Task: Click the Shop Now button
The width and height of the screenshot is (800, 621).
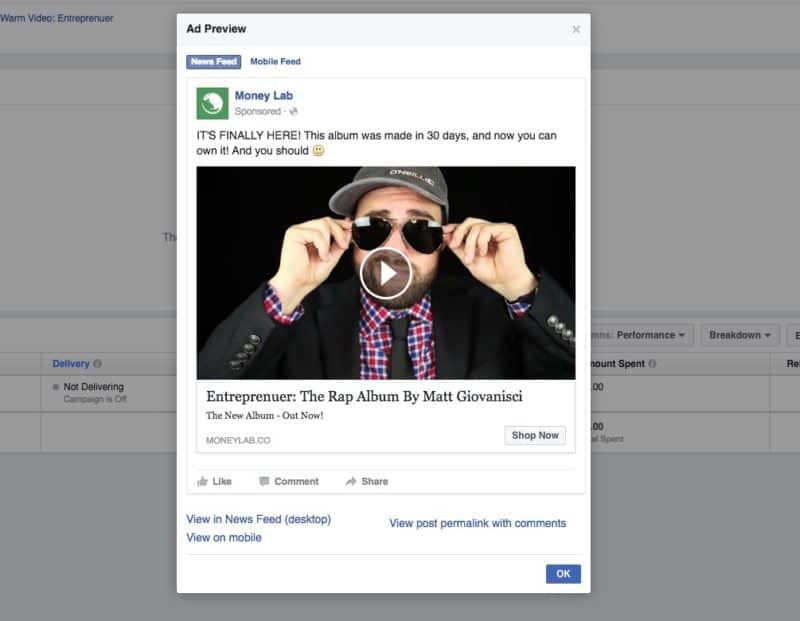Action: (x=535, y=435)
